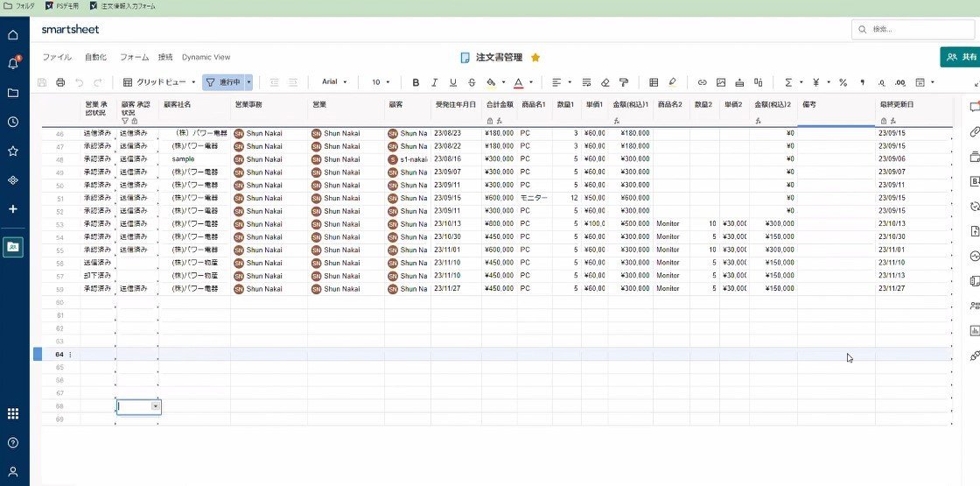Click the Increase decimal icon

tap(900, 82)
